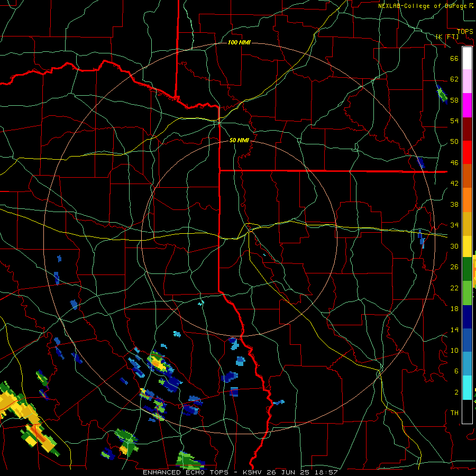Image resolution: width=476 pixels, height=476 pixels.
Task: Click the "K FT" unit label
Action: pyautogui.click(x=447, y=36)
